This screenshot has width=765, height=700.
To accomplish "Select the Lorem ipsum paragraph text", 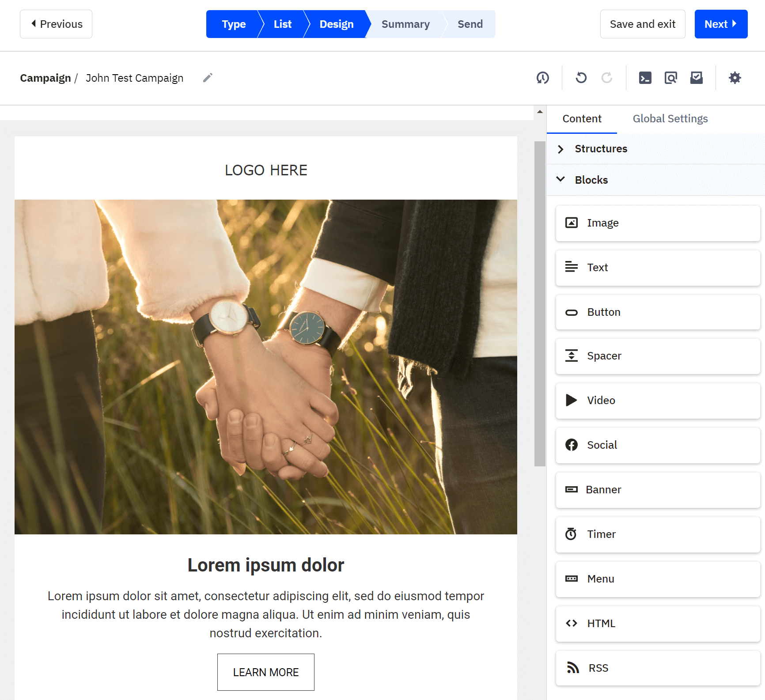I will [x=266, y=614].
